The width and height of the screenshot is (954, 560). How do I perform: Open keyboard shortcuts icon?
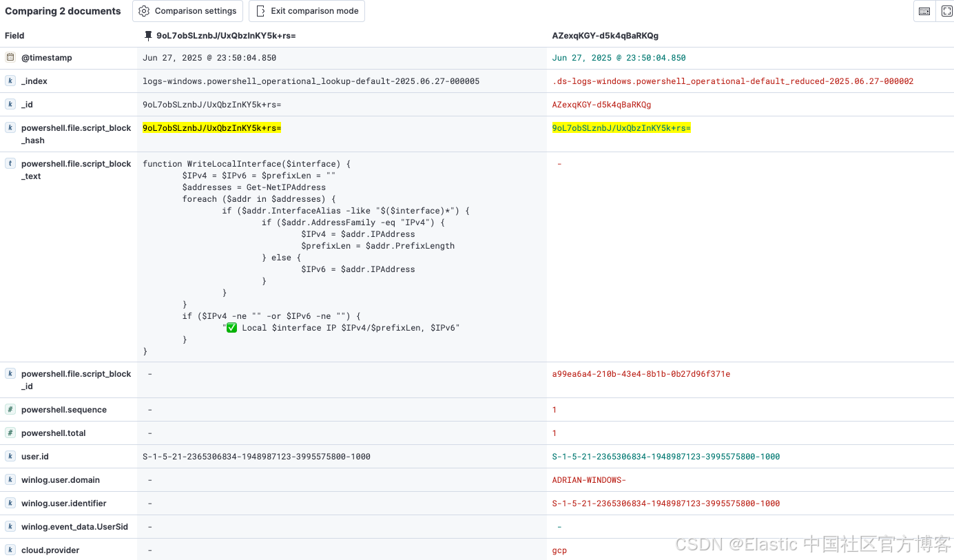(x=924, y=11)
